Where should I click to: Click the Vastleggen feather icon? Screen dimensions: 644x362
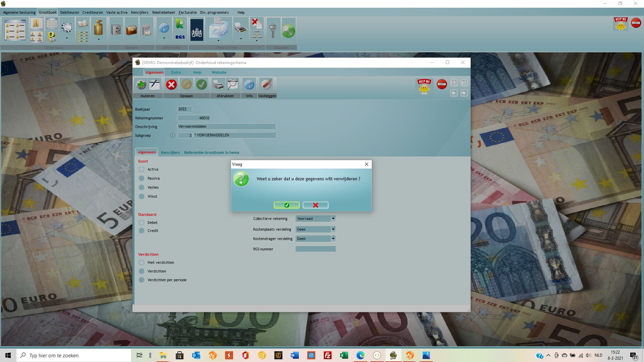(x=266, y=84)
